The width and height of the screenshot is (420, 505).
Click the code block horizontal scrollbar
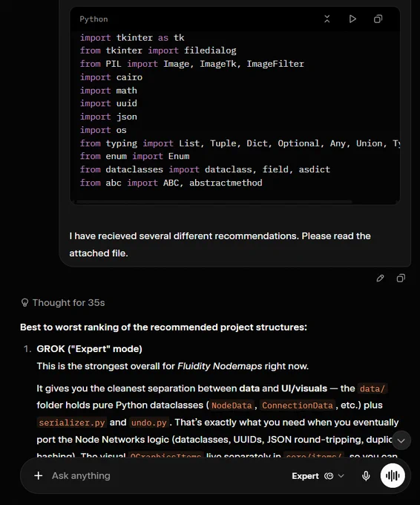[214, 202]
